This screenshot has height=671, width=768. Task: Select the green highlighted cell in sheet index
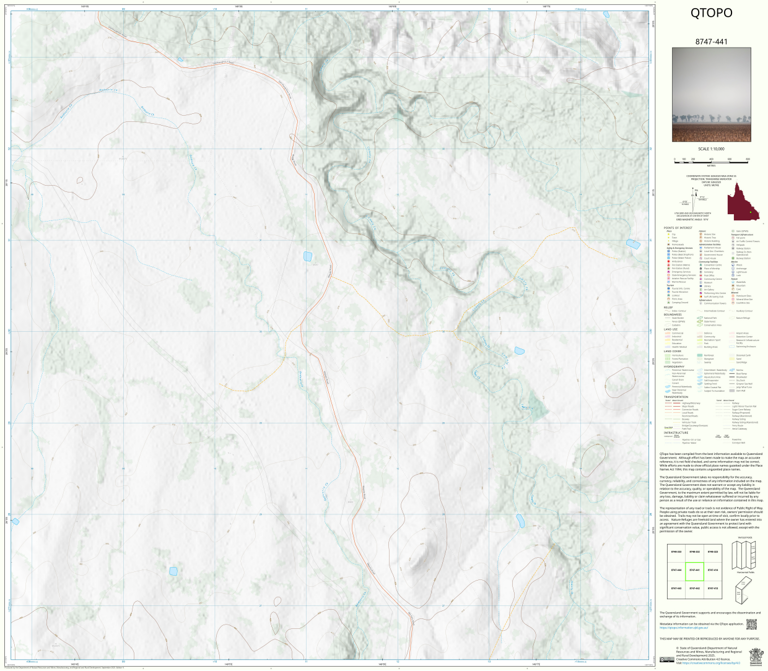(694, 571)
